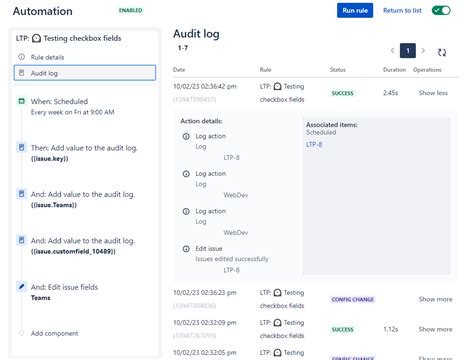Click the Date column header
Viewport: 474px width, 360px height.
(x=179, y=70)
